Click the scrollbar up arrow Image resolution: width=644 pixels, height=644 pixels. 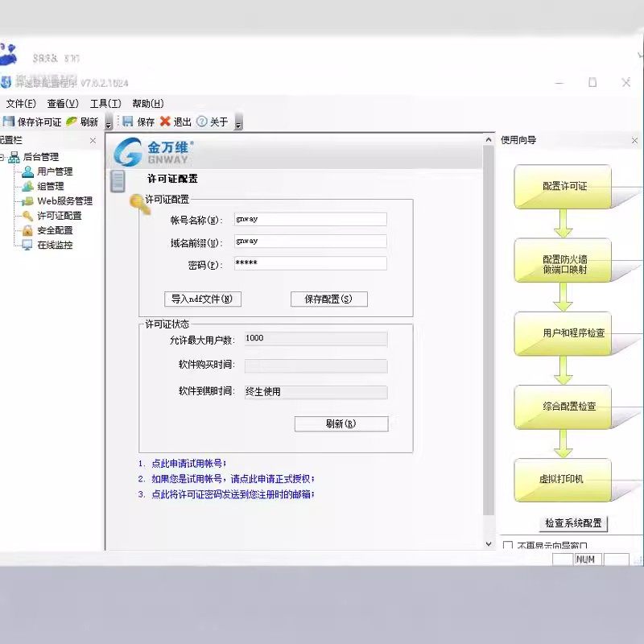[x=489, y=140]
